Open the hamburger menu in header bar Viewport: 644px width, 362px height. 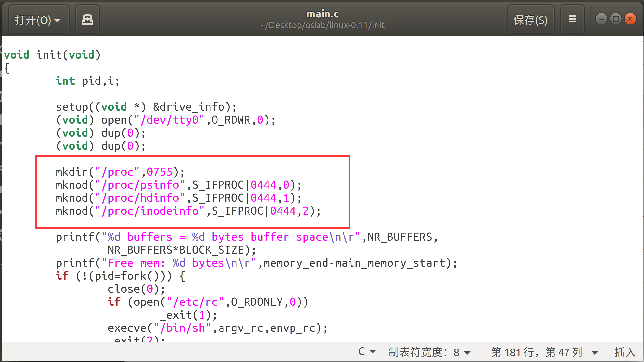(x=573, y=19)
